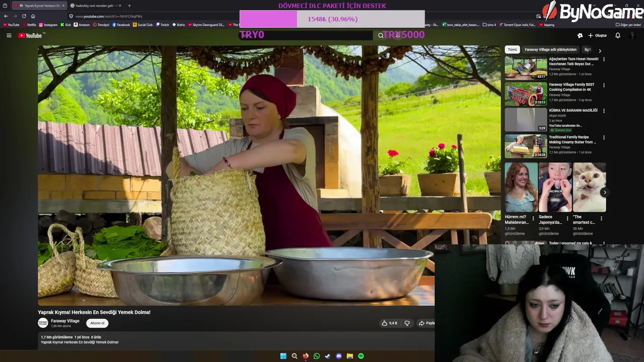The image size is (644, 362).
Task: Open the Sadece Japonya'da Short
Action: pyautogui.click(x=555, y=187)
